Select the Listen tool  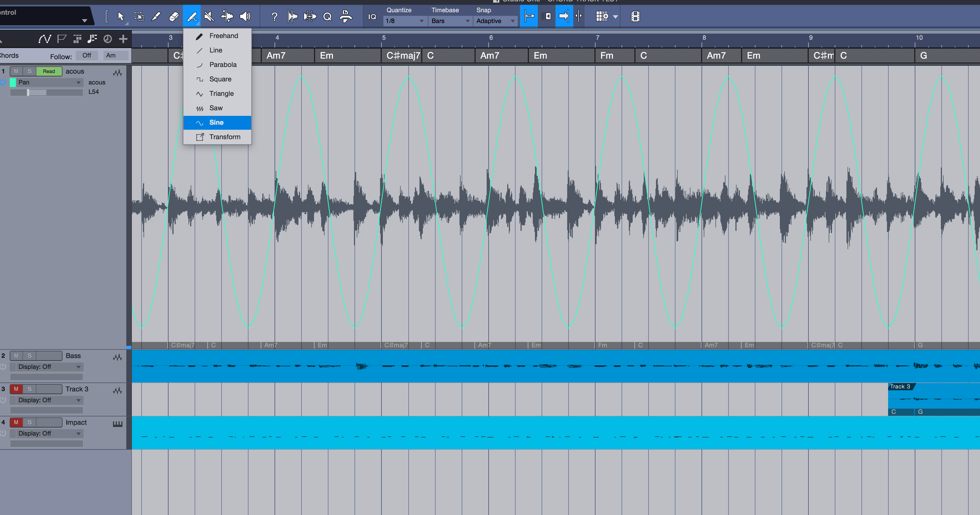(245, 16)
